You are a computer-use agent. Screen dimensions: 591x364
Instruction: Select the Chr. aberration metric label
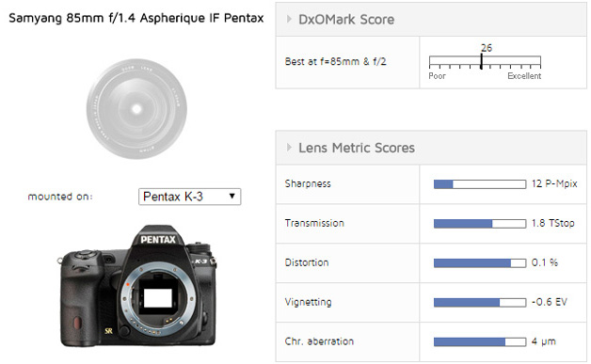(x=319, y=341)
